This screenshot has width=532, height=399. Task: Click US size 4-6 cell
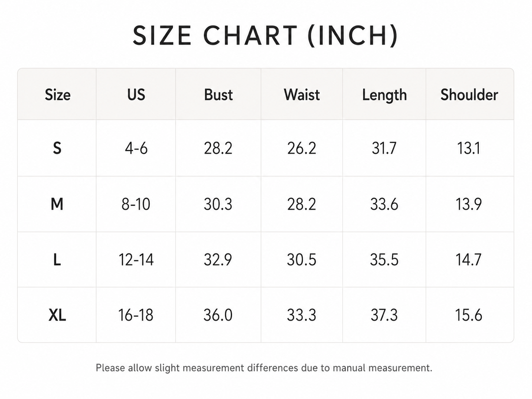(x=136, y=148)
